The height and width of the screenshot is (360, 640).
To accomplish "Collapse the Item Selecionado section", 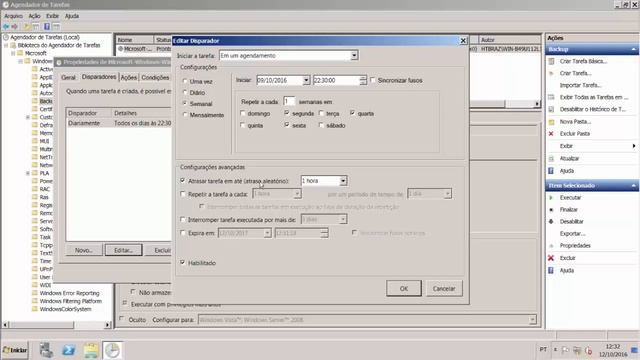I will 633,186.
